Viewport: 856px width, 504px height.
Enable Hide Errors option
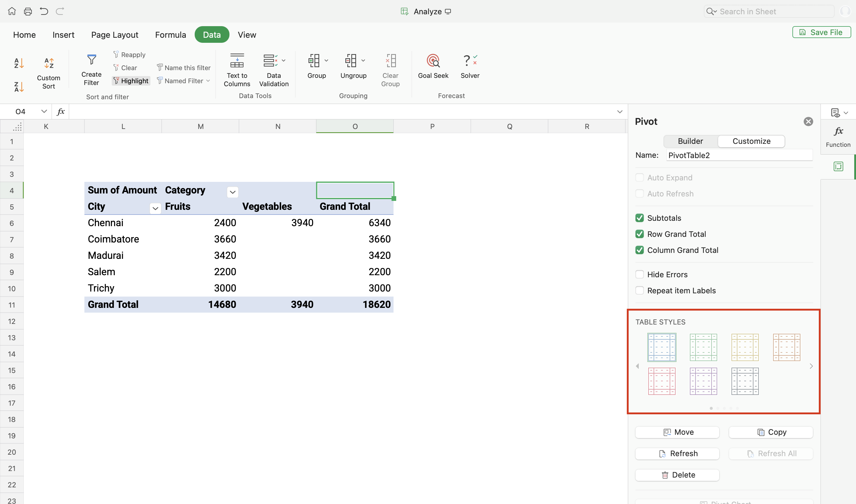pos(640,274)
